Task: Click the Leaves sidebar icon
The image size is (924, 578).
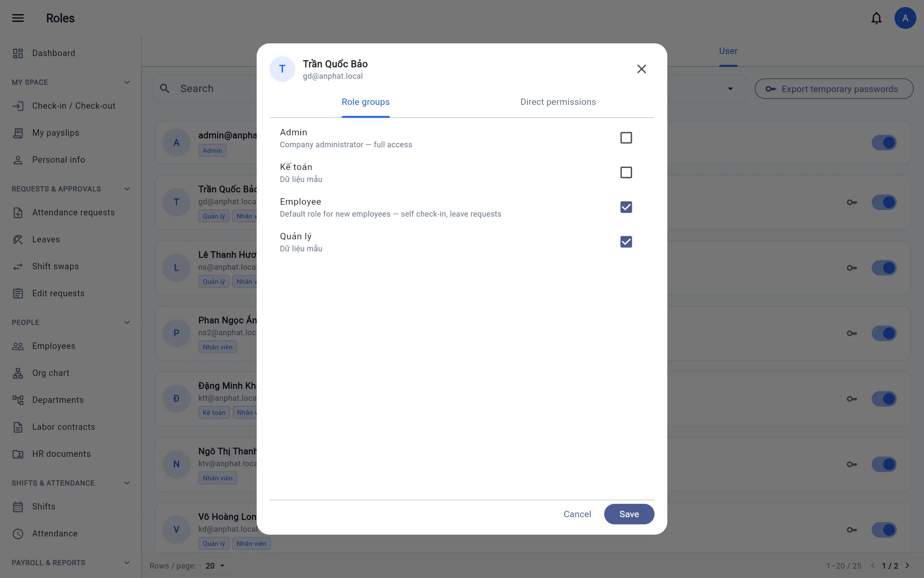Action: pos(18,239)
